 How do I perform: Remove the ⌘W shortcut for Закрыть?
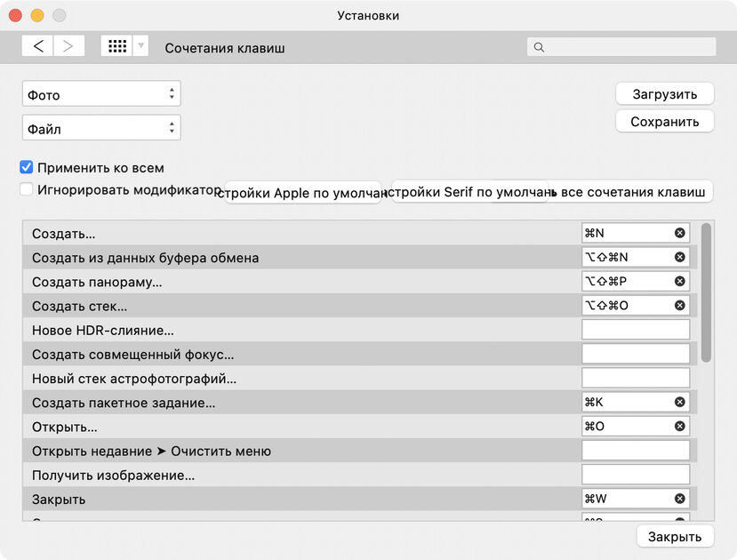679,499
